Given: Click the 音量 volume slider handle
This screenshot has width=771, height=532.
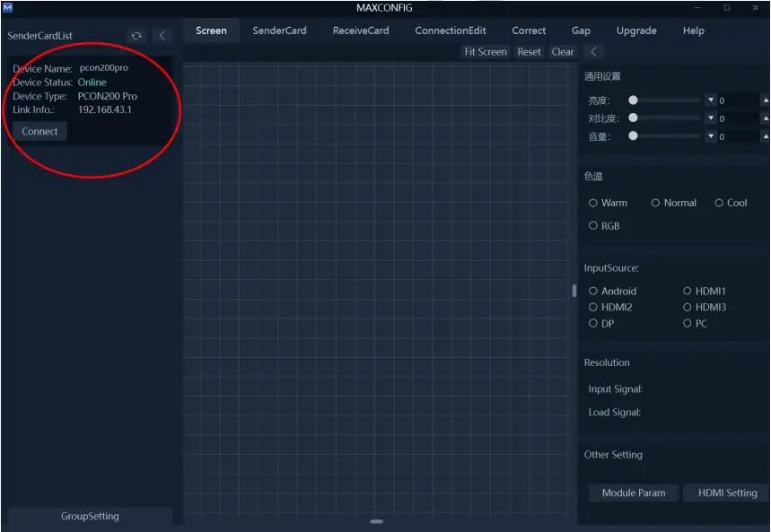Looking at the screenshot, I should tap(633, 135).
